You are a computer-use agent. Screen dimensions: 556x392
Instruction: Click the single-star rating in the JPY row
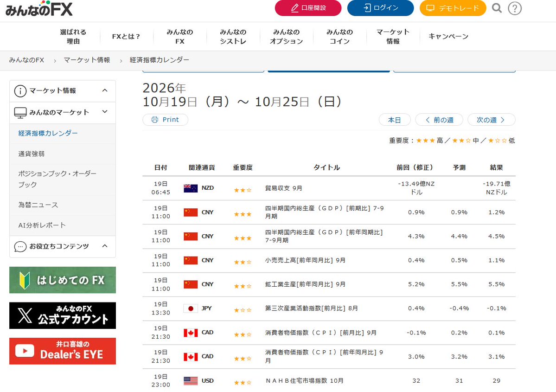[243, 310]
